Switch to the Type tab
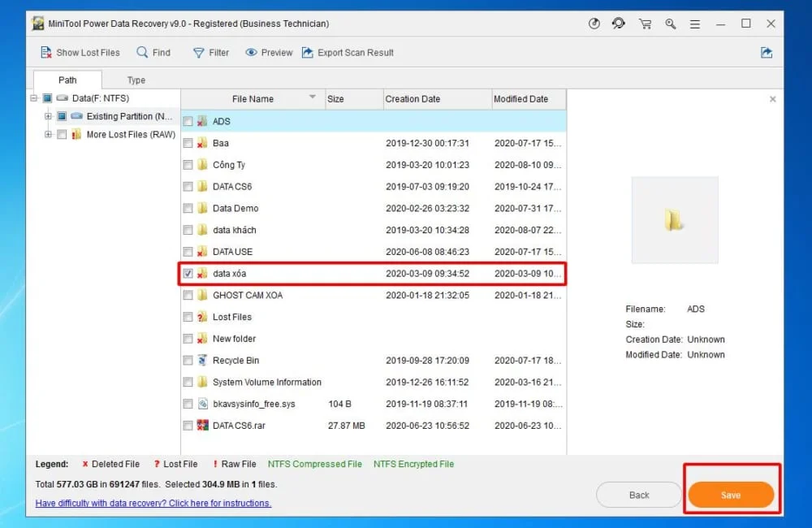This screenshot has height=528, width=812. (136, 80)
